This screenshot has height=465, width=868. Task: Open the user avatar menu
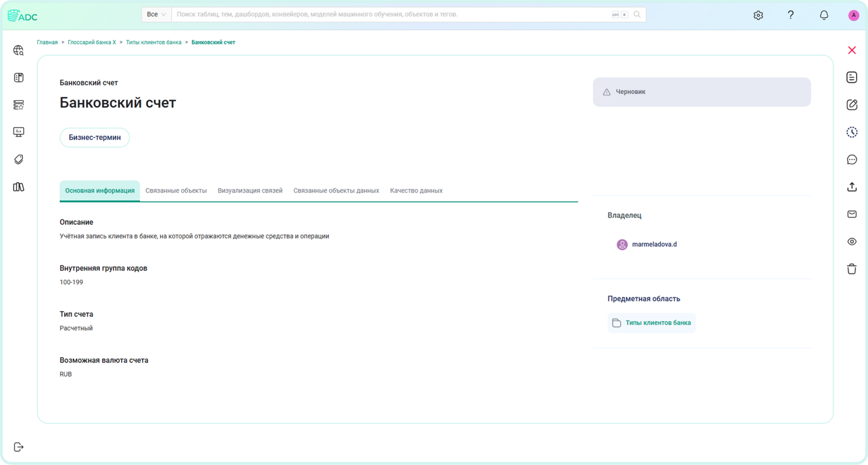tap(854, 15)
